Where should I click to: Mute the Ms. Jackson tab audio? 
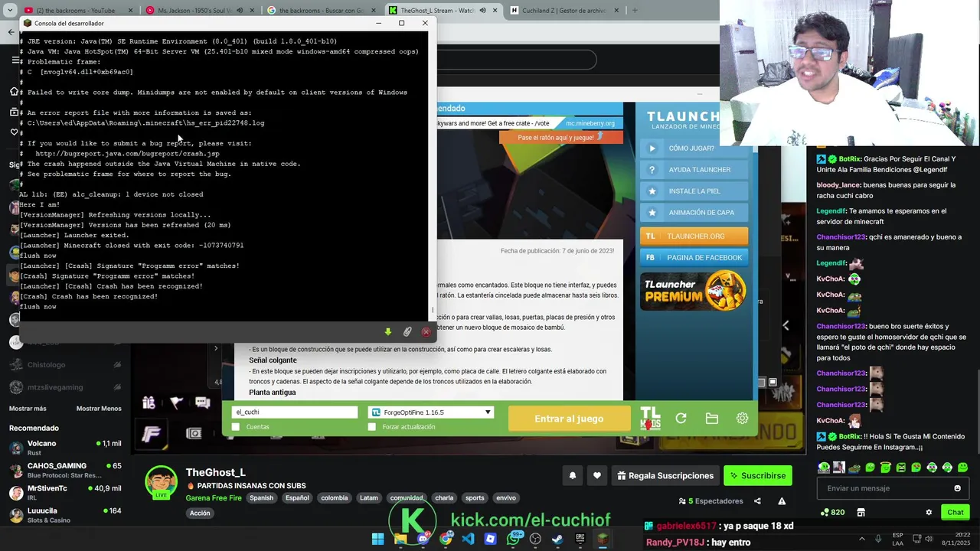pyautogui.click(x=240, y=11)
